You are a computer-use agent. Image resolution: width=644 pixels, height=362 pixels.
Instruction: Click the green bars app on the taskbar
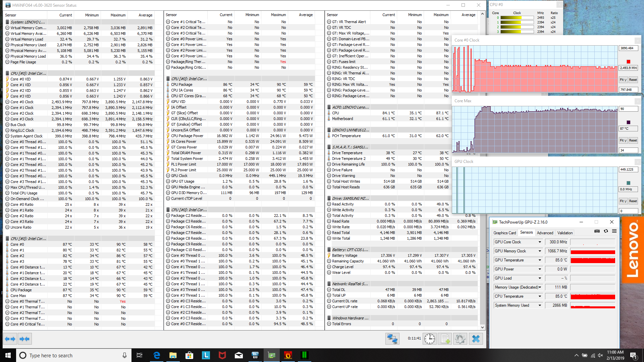pos(305,355)
